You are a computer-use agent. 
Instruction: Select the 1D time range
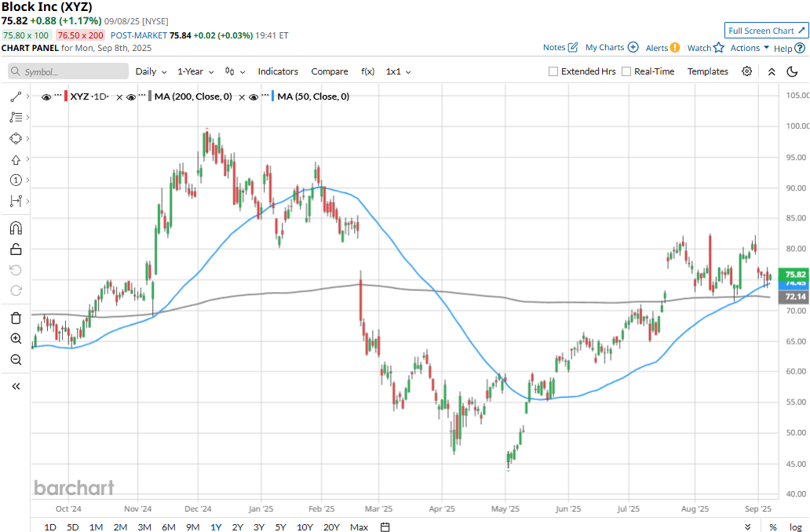click(x=50, y=527)
